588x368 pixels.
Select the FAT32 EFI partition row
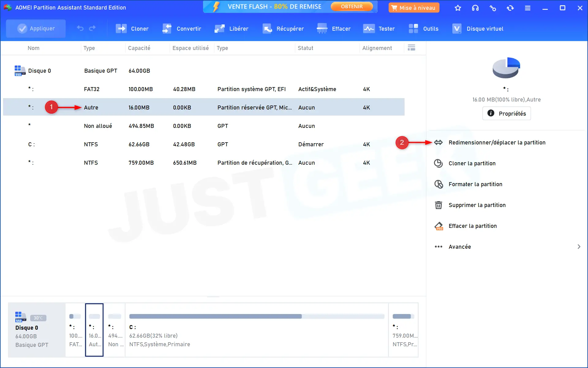204,89
